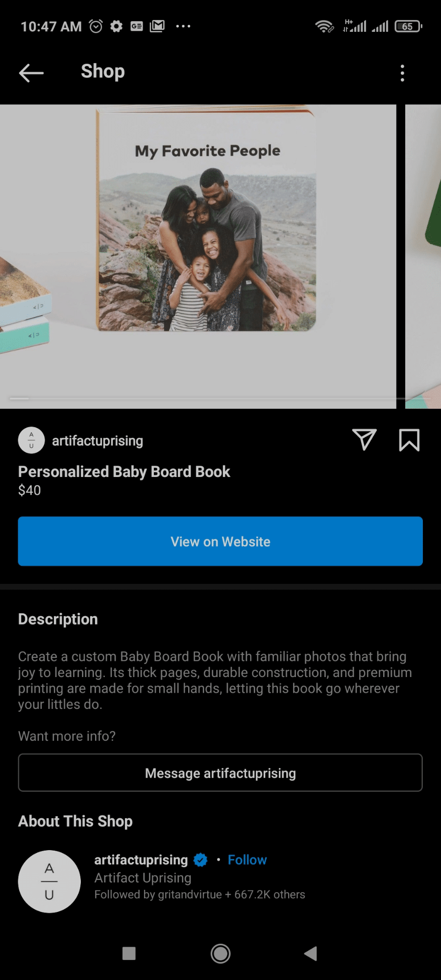Tap Android recent apps square button
Image resolution: width=441 pixels, height=980 pixels.
129,954
